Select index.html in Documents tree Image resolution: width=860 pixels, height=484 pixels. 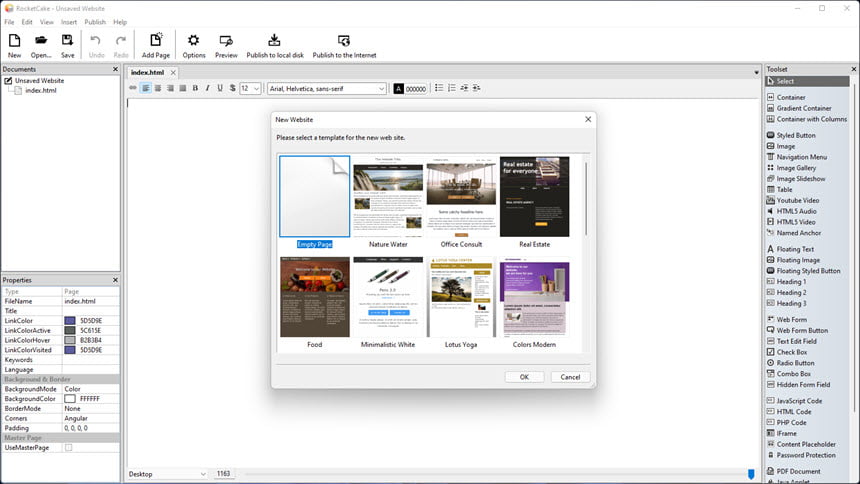coord(41,91)
